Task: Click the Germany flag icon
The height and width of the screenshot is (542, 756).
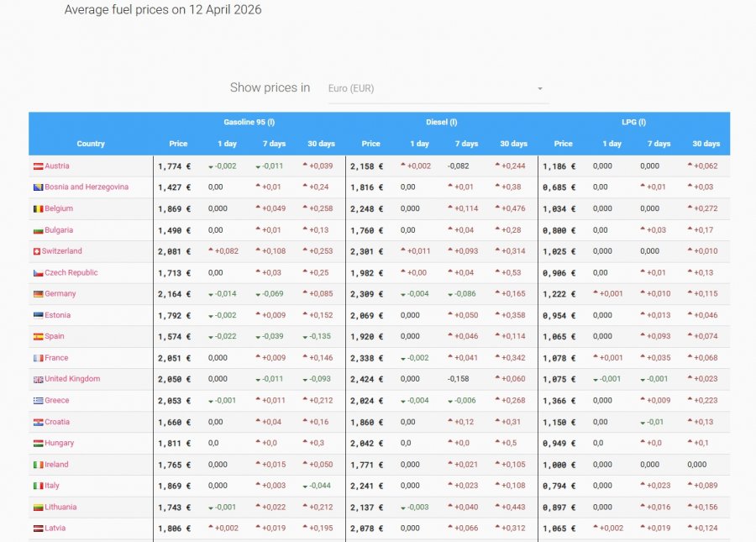Action: click(x=38, y=294)
